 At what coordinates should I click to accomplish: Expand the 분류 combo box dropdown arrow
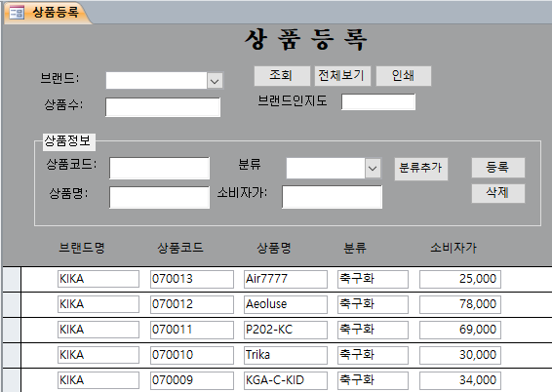[x=373, y=168]
